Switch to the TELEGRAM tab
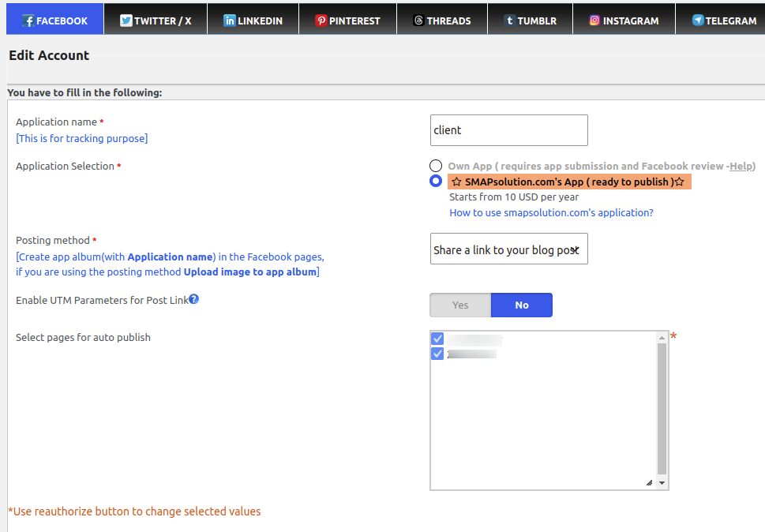 point(721,18)
